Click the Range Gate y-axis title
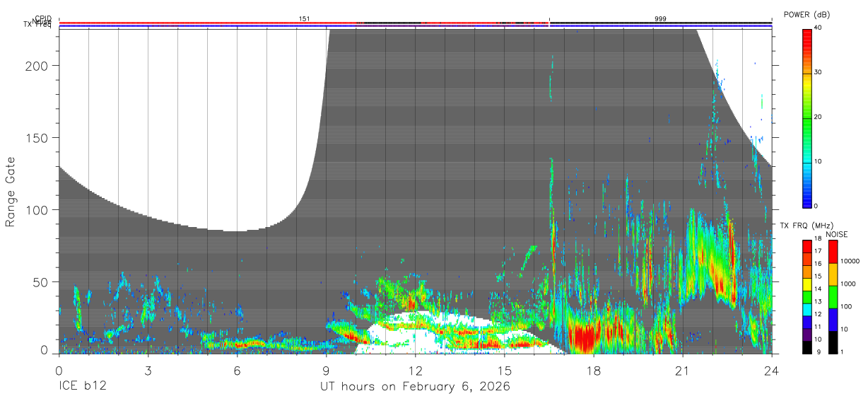 pos(11,192)
